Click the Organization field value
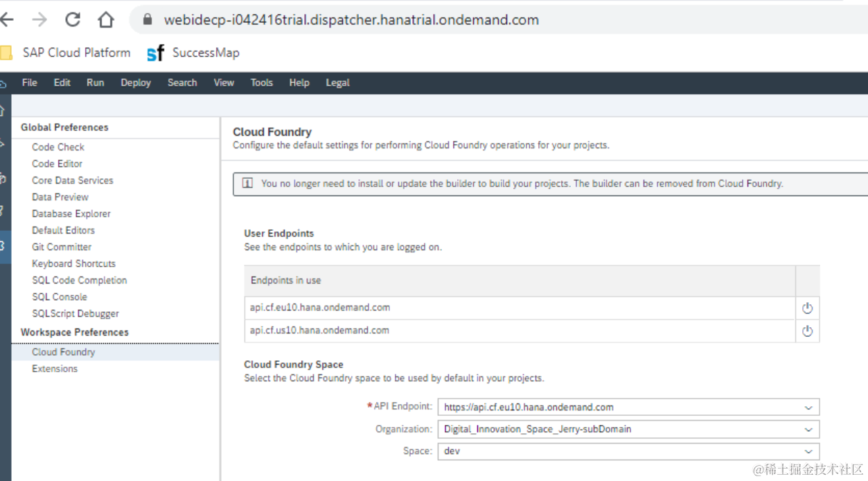This screenshot has width=868, height=481. [538, 429]
